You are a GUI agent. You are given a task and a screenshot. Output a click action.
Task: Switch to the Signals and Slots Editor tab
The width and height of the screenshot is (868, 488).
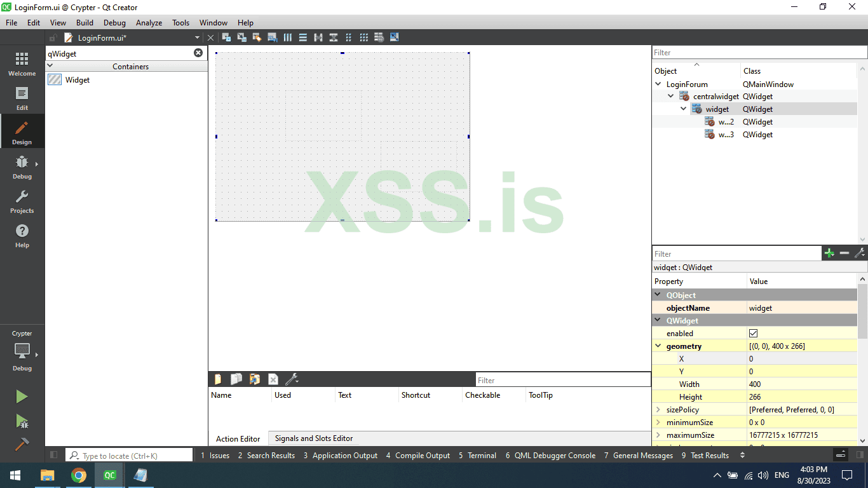(x=313, y=438)
